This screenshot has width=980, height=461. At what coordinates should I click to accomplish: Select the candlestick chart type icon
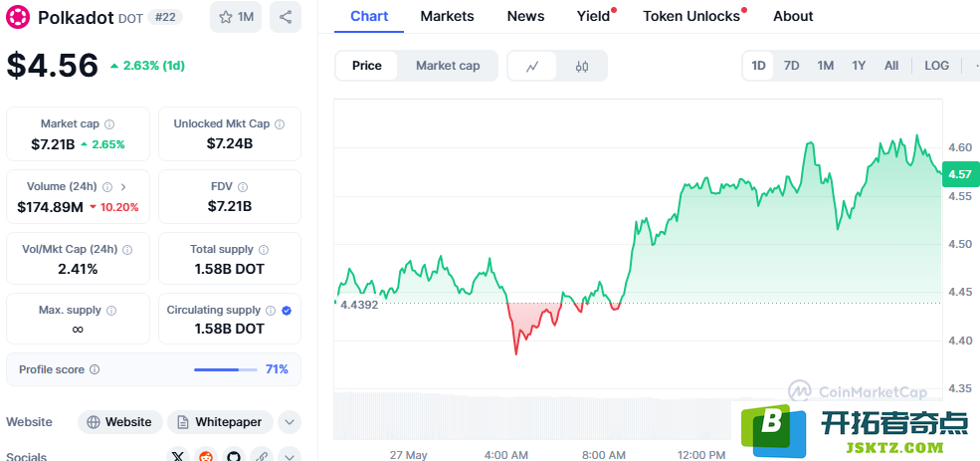(x=582, y=66)
